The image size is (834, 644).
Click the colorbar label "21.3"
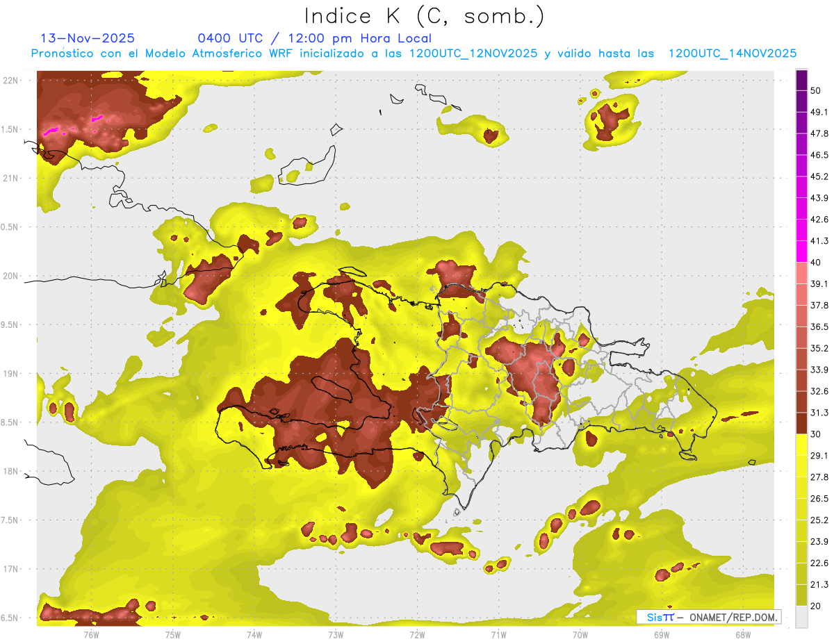click(819, 584)
